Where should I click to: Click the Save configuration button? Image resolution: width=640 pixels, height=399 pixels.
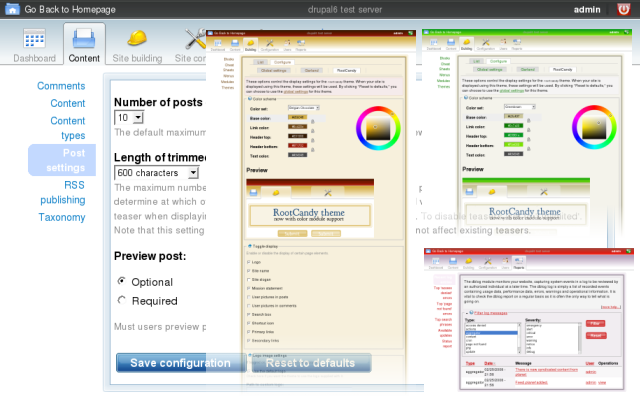point(180,363)
